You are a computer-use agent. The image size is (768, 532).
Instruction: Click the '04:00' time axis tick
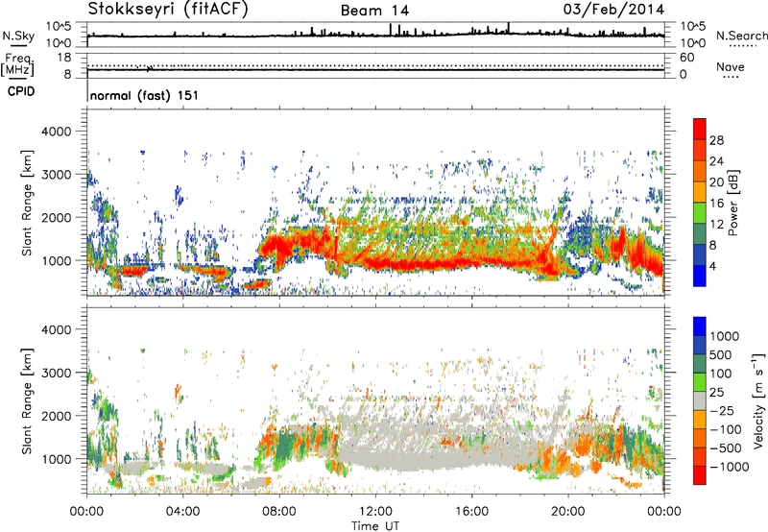click(183, 512)
